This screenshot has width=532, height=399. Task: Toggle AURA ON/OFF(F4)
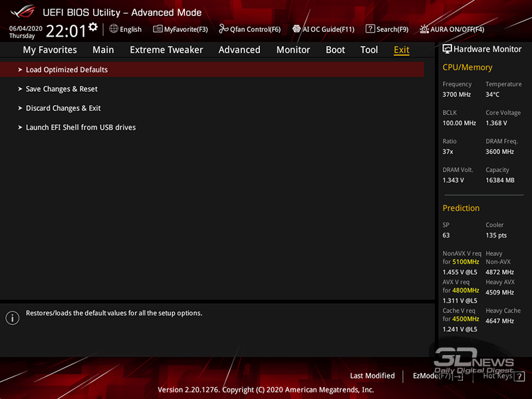coord(458,29)
